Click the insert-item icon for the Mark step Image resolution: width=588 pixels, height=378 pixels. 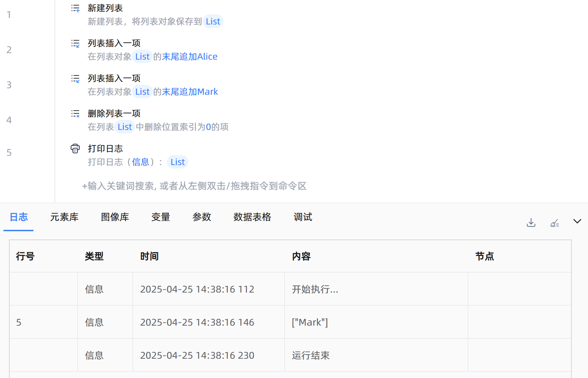click(x=75, y=79)
